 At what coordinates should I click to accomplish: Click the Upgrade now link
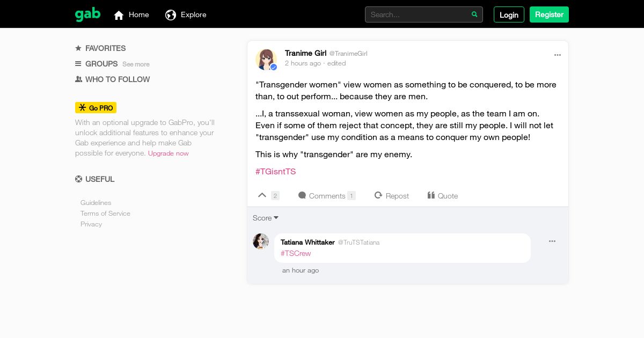[169, 153]
